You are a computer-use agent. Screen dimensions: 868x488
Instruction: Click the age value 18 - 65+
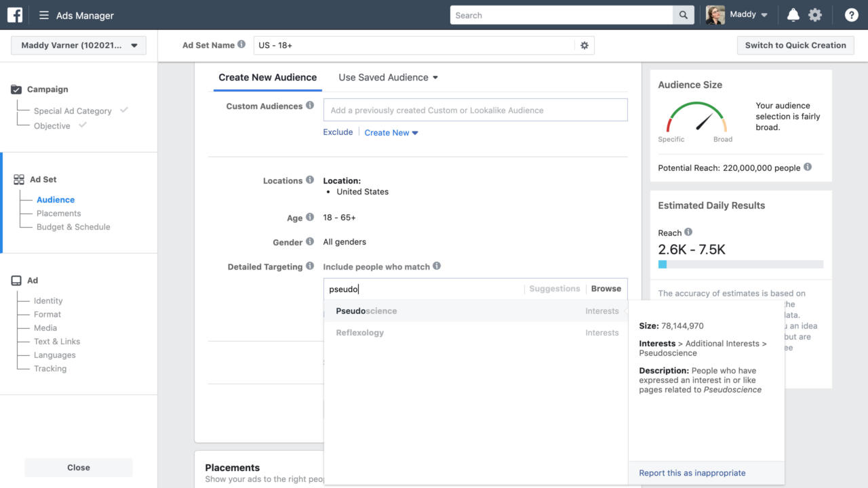tap(340, 218)
